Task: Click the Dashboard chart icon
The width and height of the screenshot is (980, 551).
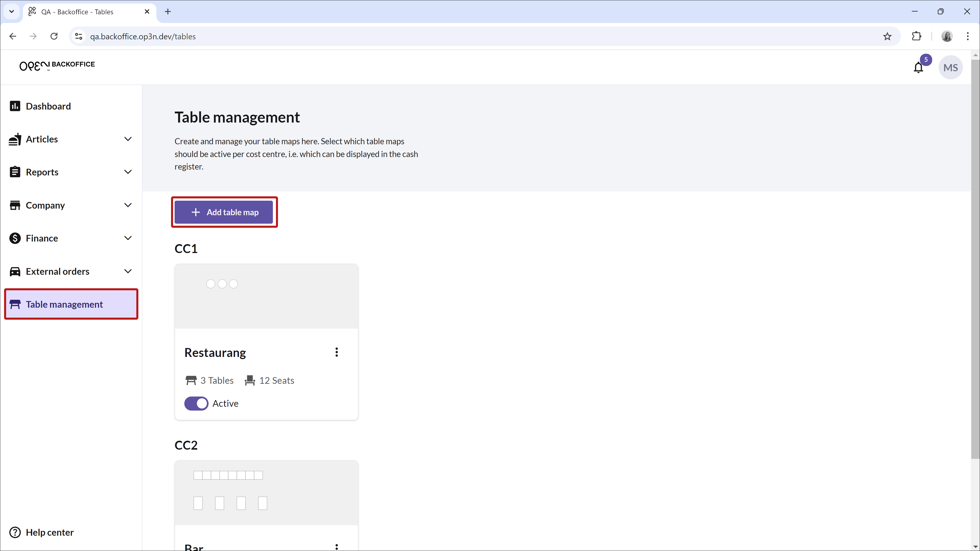Action: pos(15,106)
